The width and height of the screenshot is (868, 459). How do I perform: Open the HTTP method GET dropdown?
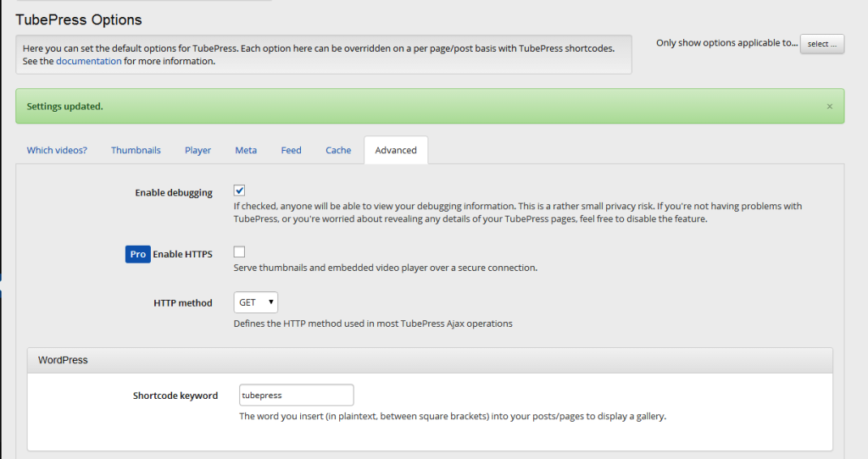click(x=256, y=302)
